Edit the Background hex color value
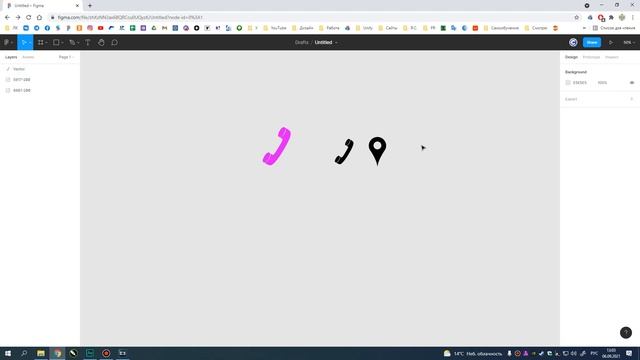This screenshot has height=360, width=640. (580, 82)
